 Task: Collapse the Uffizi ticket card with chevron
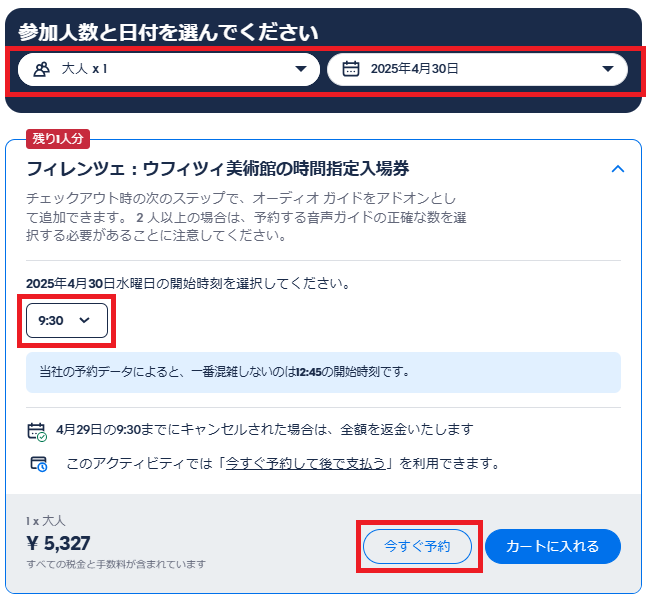[618, 169]
